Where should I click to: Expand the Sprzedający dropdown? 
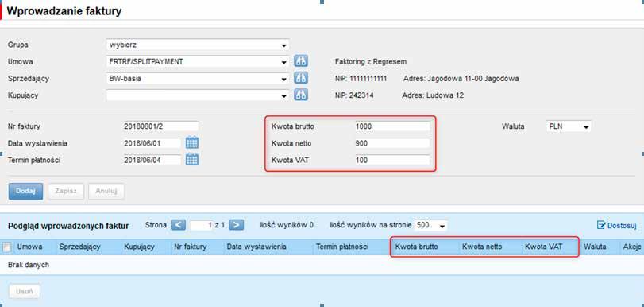click(x=283, y=79)
